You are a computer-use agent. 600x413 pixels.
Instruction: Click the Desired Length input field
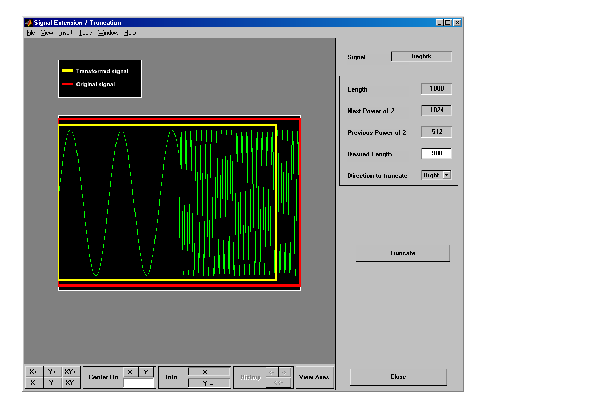pyautogui.click(x=436, y=153)
